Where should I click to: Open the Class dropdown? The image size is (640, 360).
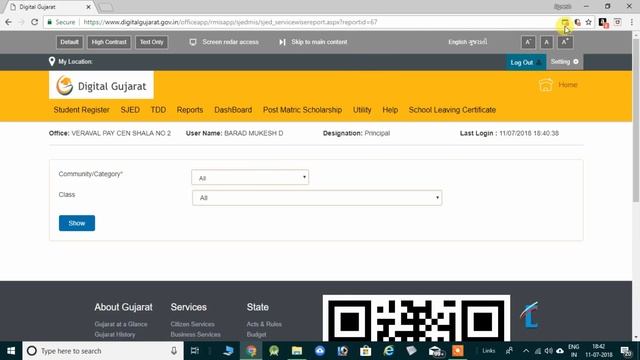pyautogui.click(x=317, y=198)
